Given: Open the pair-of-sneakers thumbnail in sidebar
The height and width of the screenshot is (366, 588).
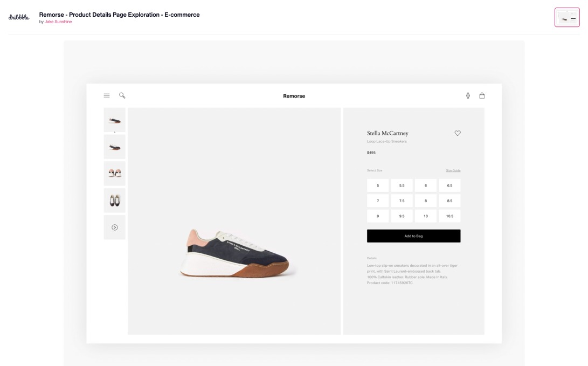Looking at the screenshot, I should 114,173.
